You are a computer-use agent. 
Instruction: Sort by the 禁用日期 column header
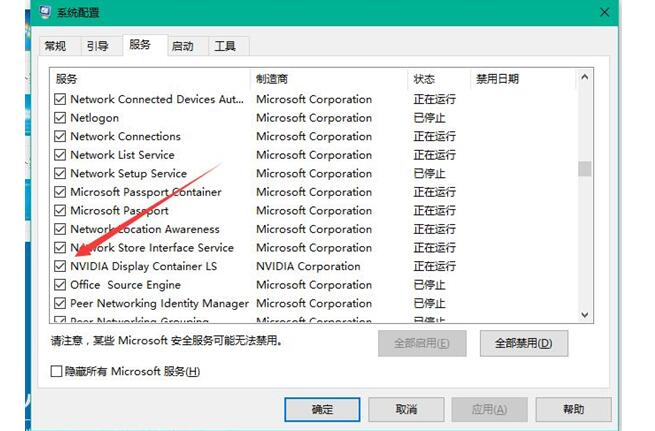tap(523, 79)
